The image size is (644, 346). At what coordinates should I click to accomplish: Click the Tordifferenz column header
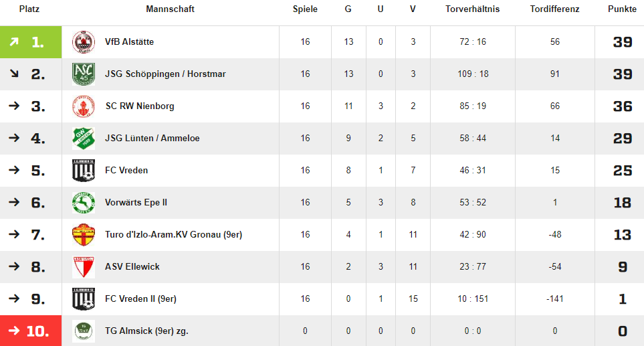[x=554, y=9]
